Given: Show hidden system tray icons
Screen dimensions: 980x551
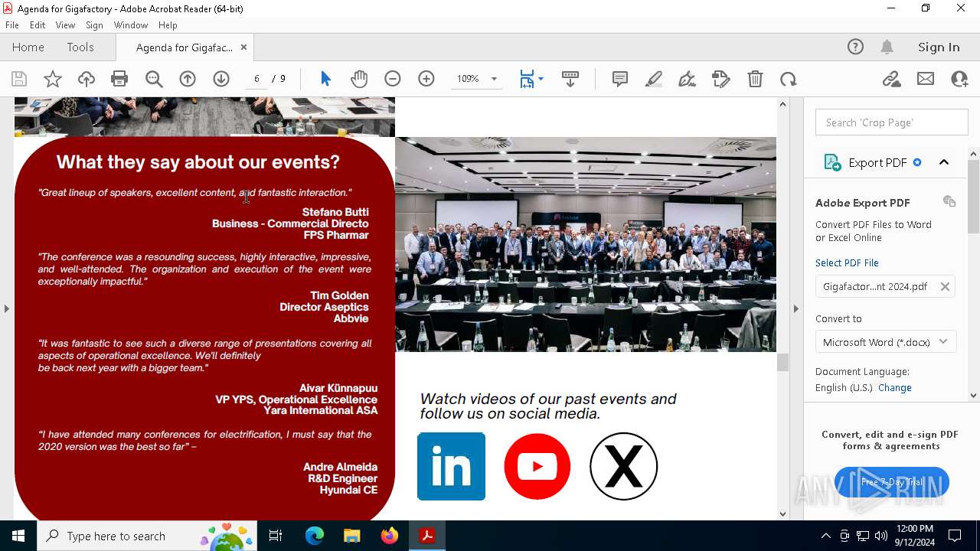Looking at the screenshot, I should [x=825, y=536].
